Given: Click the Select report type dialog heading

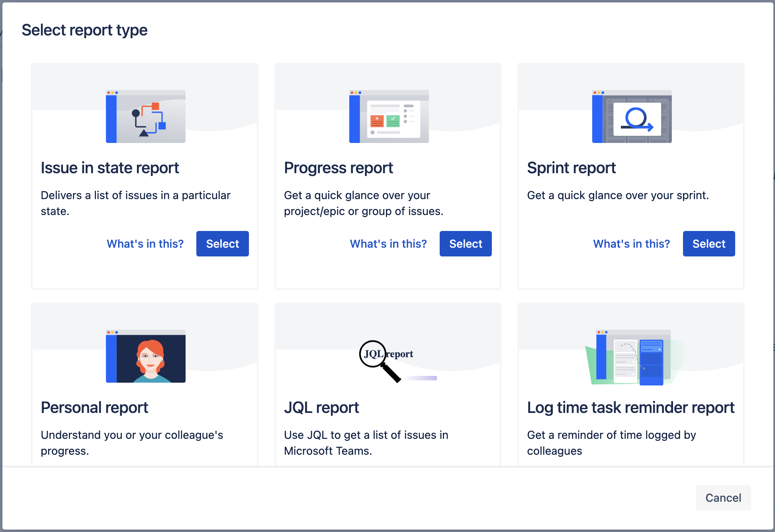Looking at the screenshot, I should (84, 30).
